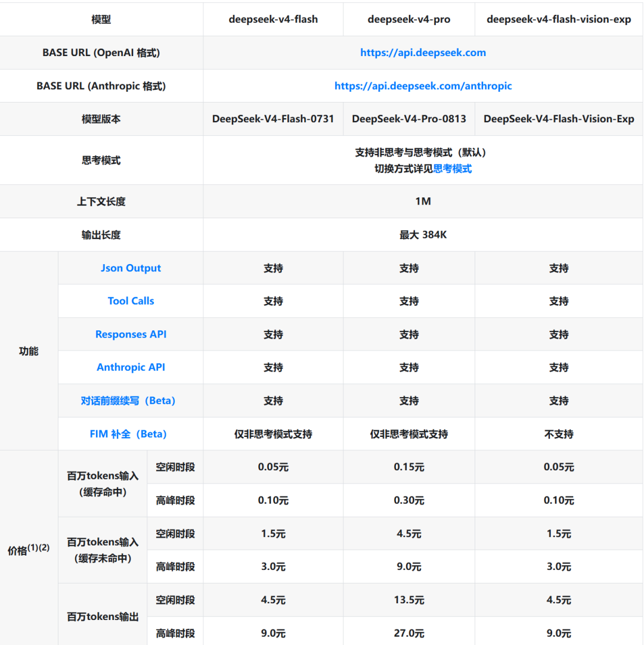Select the deepseek-v4-flash-vision-exp column header

[x=559, y=19]
